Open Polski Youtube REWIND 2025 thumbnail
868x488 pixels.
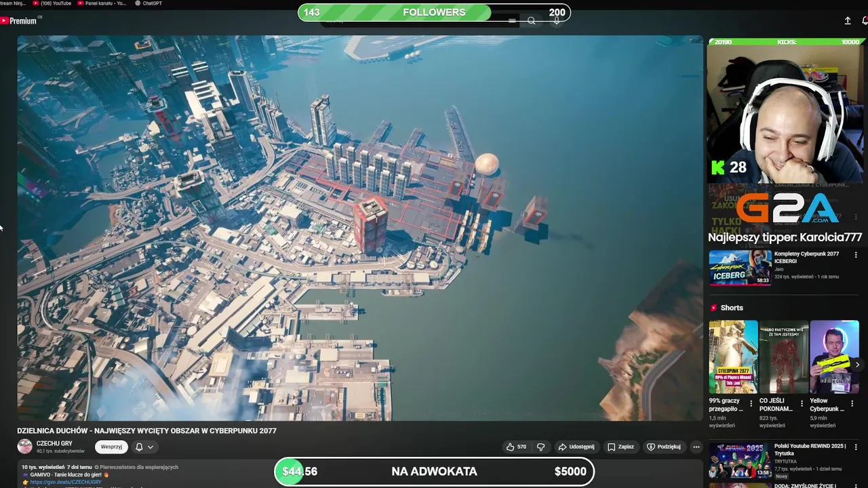[740, 461]
